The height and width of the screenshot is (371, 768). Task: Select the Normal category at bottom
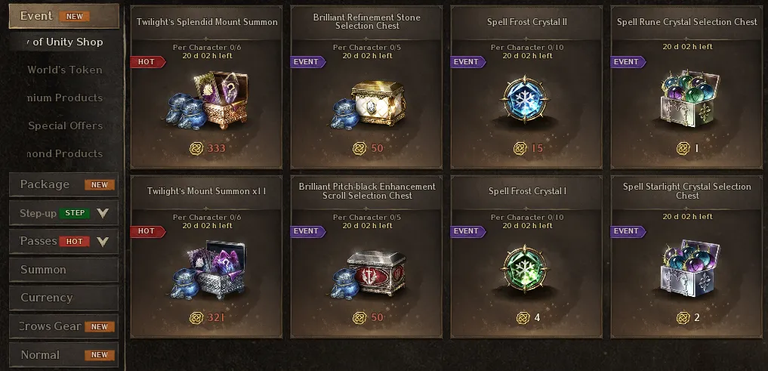[x=64, y=355]
